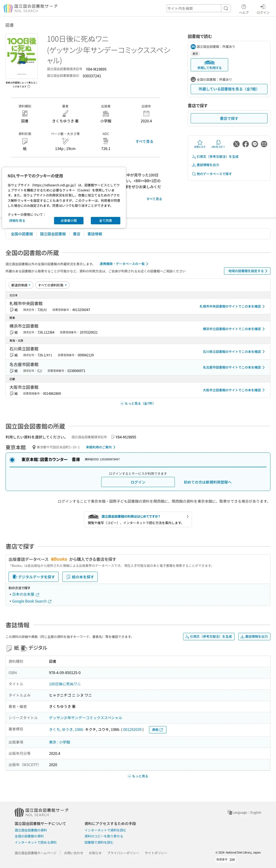Open 来館利用のご案内 link

[x=101, y=447]
